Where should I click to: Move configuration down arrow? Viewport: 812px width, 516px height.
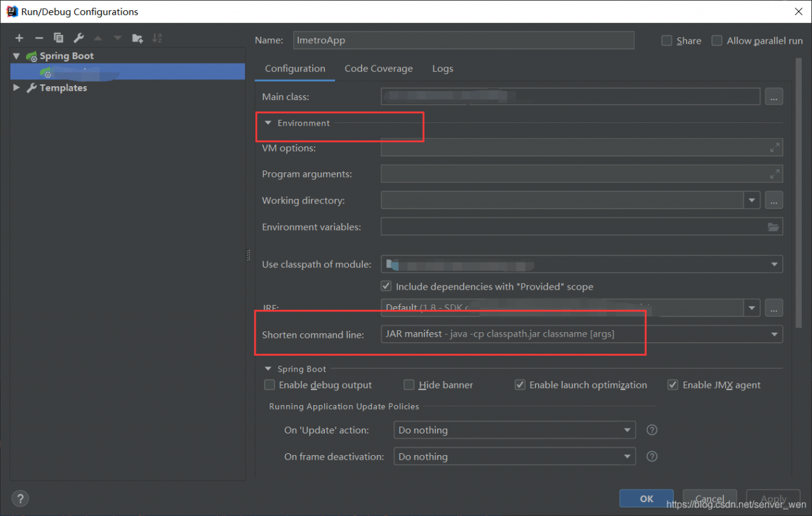[117, 38]
